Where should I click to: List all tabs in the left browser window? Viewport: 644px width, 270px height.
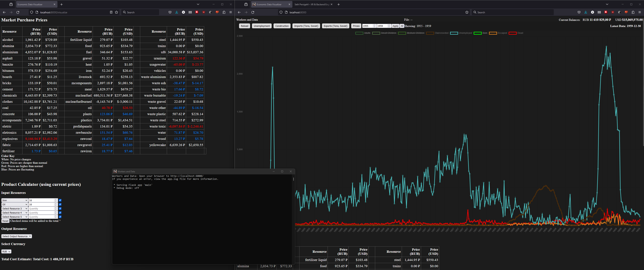click(198, 4)
